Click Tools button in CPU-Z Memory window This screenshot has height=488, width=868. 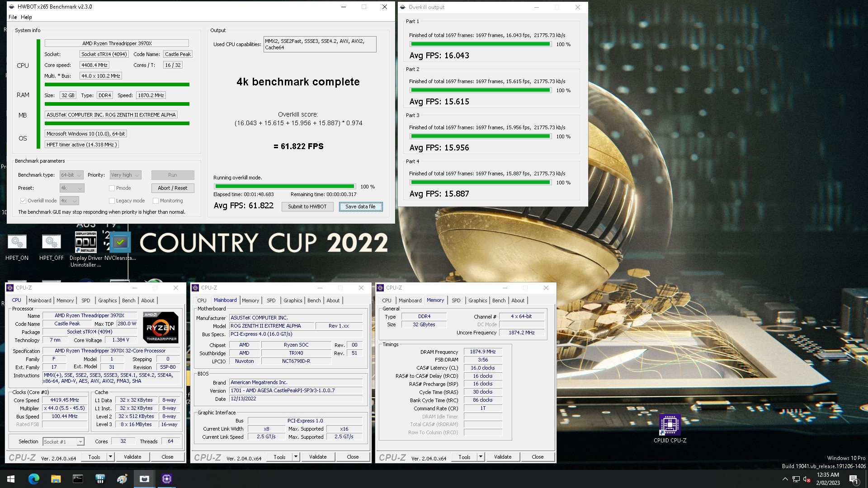point(464,457)
